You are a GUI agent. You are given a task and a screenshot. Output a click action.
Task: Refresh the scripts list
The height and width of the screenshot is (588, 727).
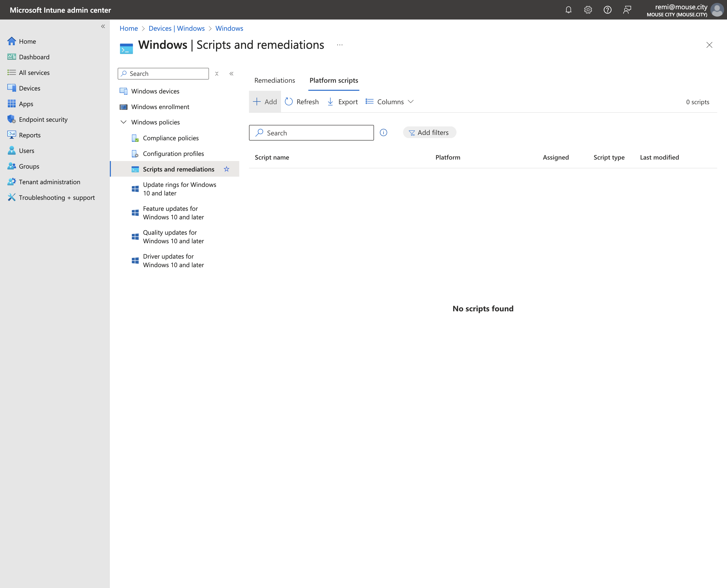click(x=302, y=101)
